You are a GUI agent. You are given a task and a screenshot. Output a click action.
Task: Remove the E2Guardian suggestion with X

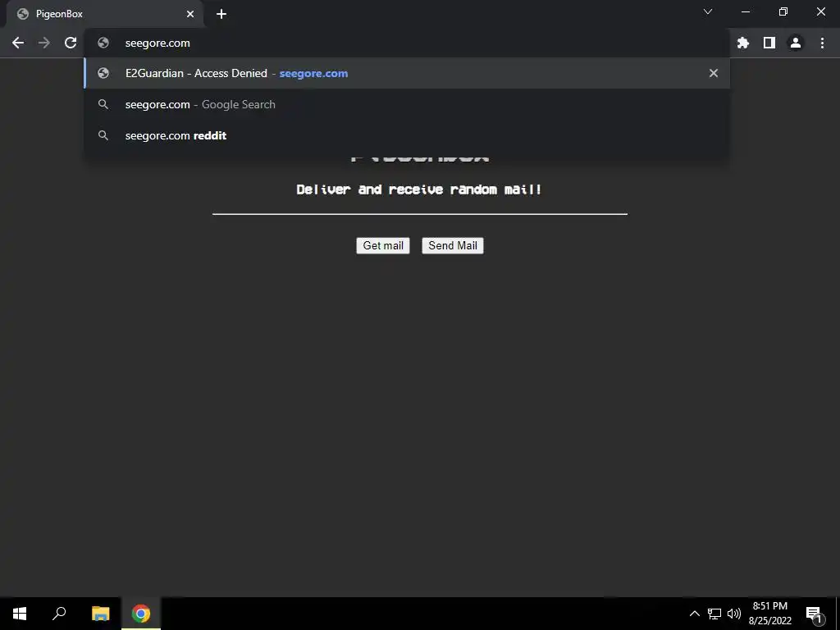tap(713, 73)
